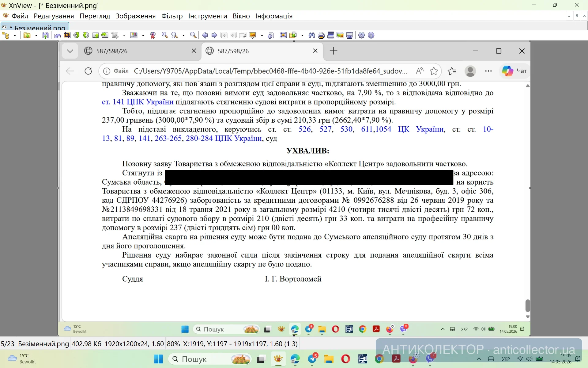Click the status bar file counter 5/23

(x=8, y=344)
